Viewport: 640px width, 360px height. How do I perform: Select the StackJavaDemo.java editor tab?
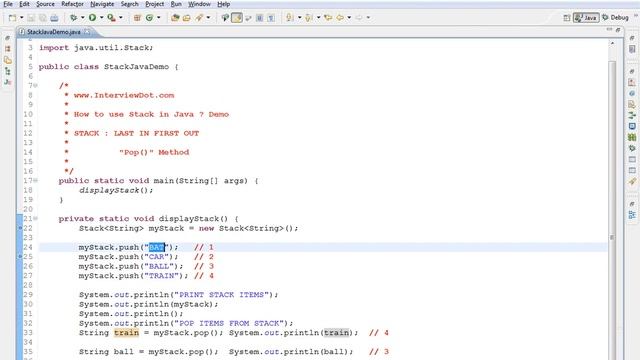tap(53, 32)
